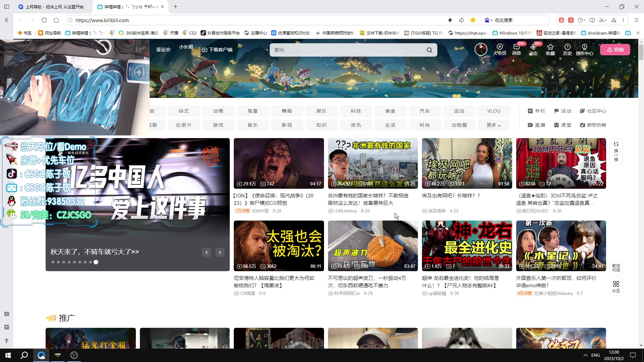This screenshot has height=362, width=644.
Task: Open the 下载客户端 download link
Action: 217,50
